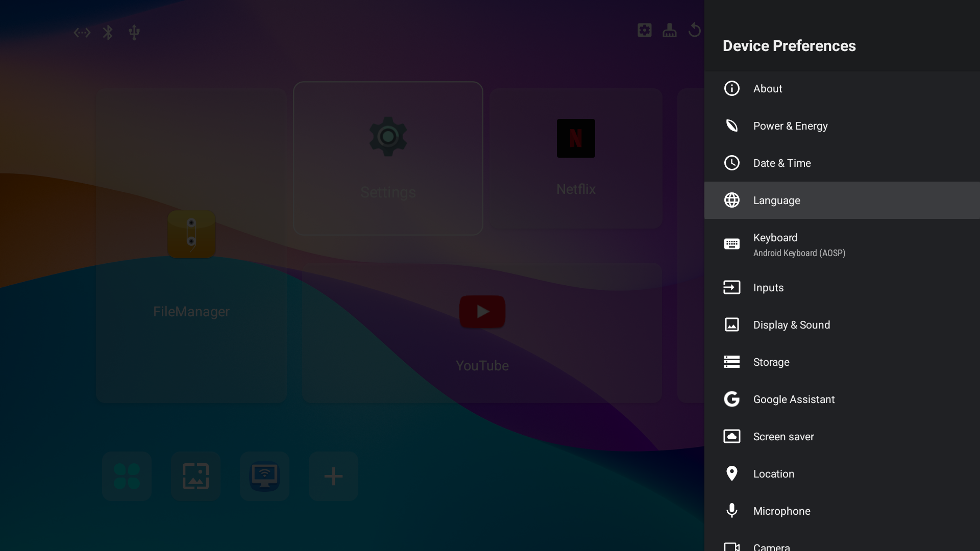Viewport: 980px width, 551px height.
Task: Click the Power & Energy leaf icon
Action: tap(731, 126)
